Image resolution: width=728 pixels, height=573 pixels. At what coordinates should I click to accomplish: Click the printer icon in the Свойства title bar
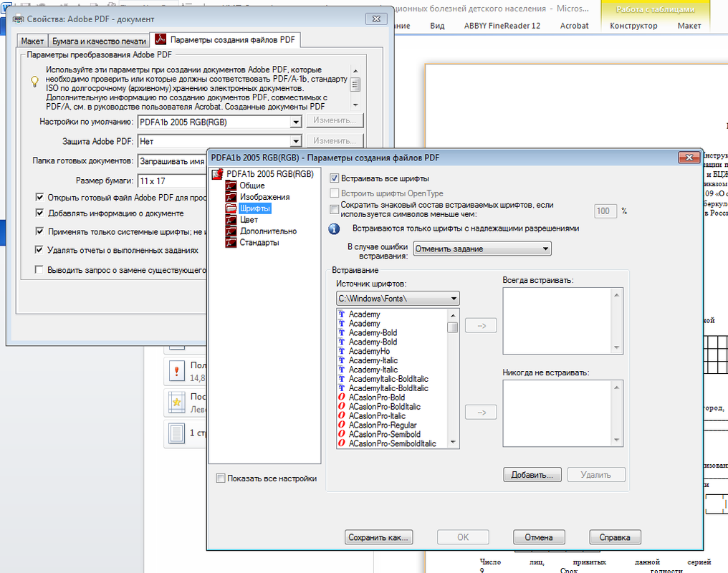(18, 19)
